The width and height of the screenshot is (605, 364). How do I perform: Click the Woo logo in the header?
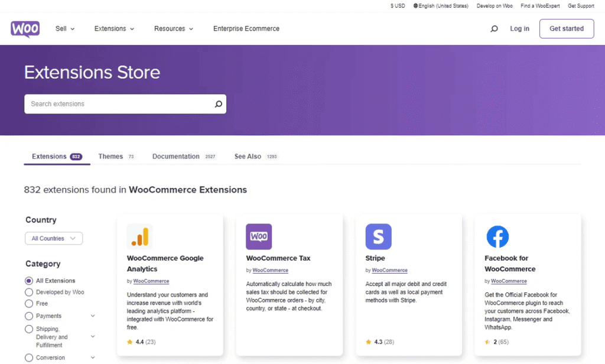click(x=24, y=28)
